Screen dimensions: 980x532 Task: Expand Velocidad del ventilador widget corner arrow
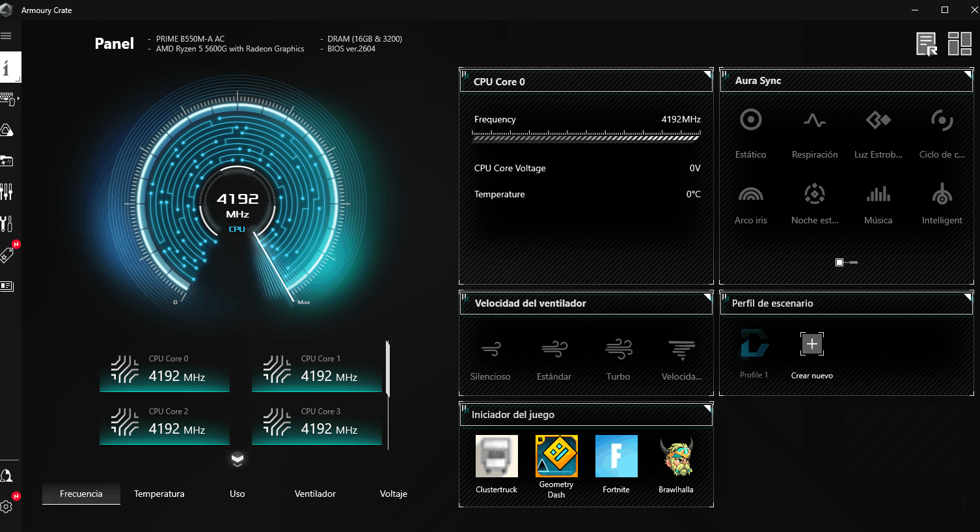pyautogui.click(x=707, y=296)
